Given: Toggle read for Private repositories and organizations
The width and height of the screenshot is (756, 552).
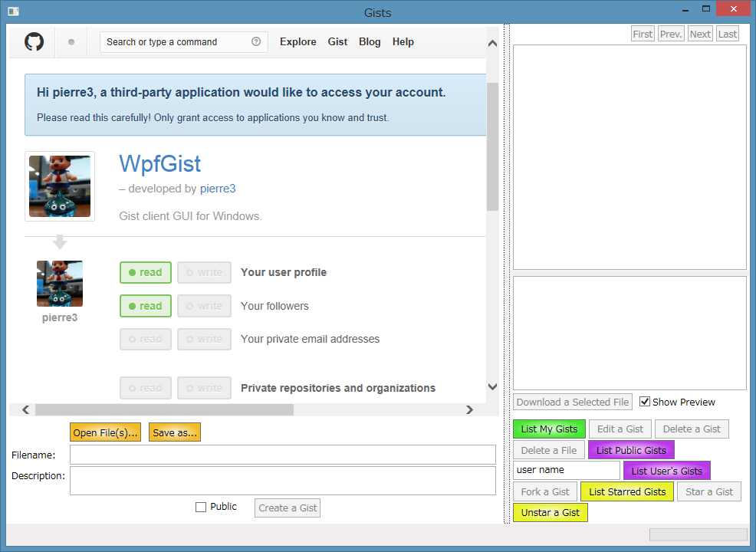Looking at the screenshot, I should [146, 388].
